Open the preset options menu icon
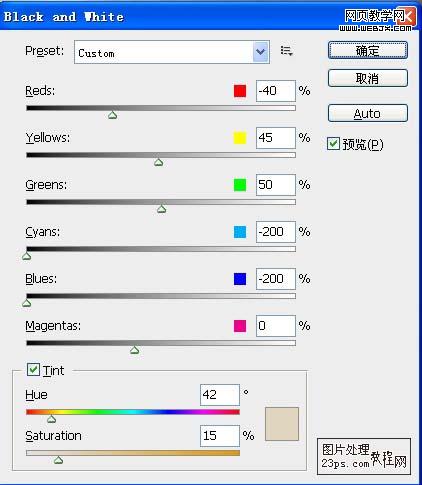 tap(286, 51)
